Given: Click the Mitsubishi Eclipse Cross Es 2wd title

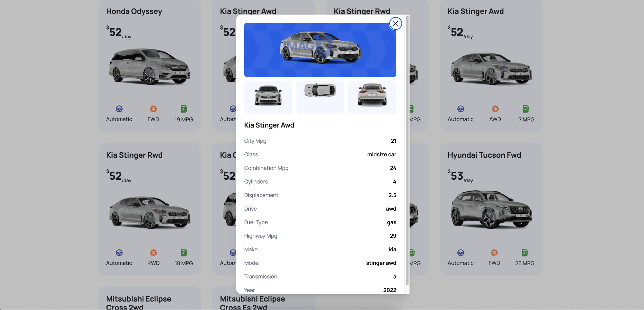Looking at the screenshot, I should tap(252, 303).
